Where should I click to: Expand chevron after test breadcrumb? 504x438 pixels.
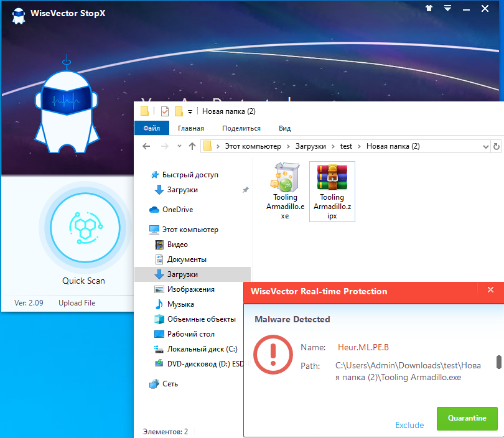click(x=359, y=147)
